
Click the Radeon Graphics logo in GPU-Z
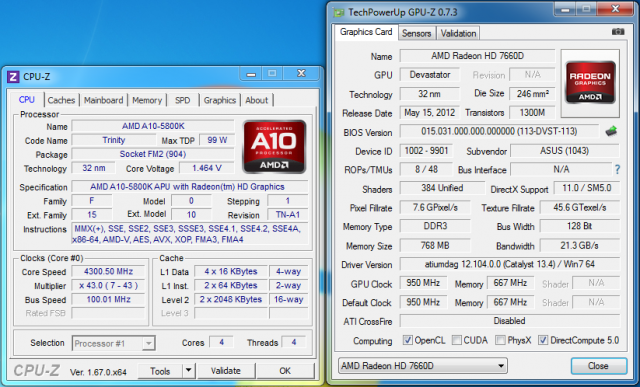pyautogui.click(x=590, y=83)
